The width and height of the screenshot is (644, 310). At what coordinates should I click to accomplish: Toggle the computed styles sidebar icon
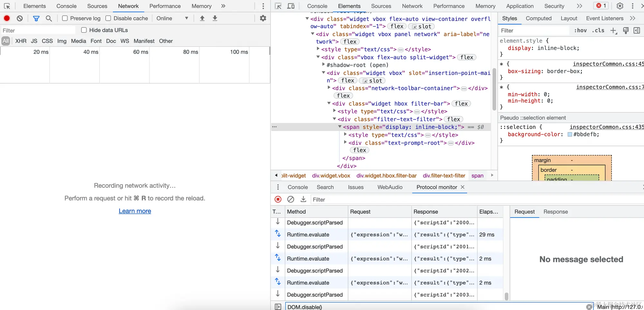[637, 31]
